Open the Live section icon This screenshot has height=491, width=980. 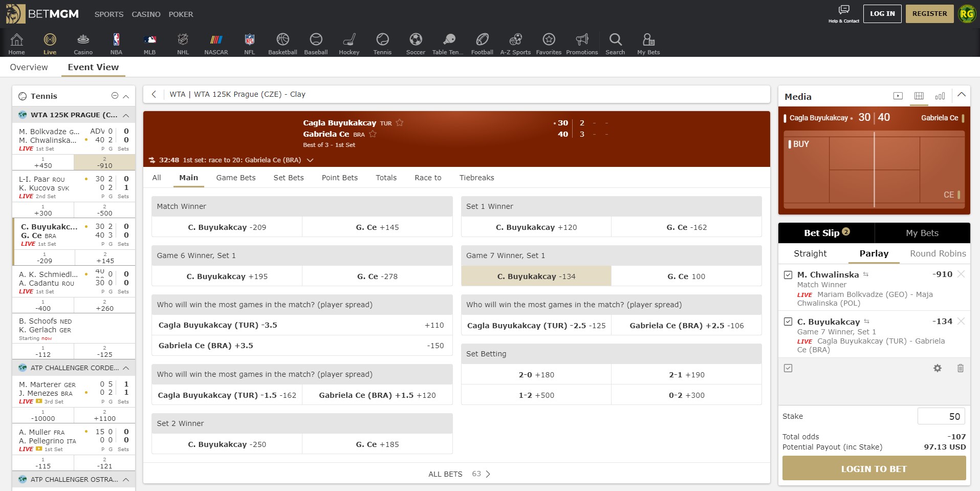[x=50, y=39]
